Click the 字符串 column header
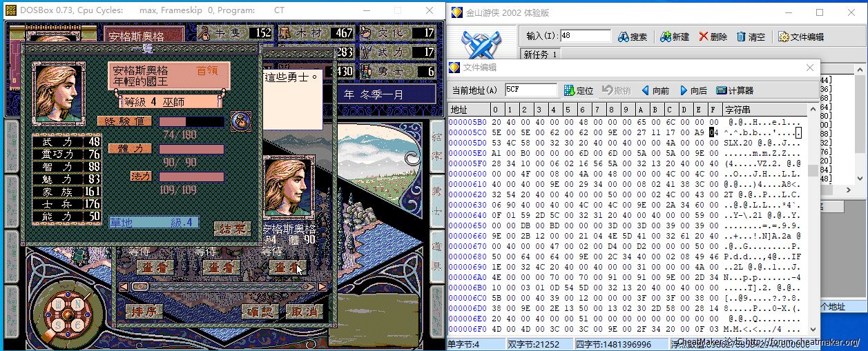This screenshot has height=351, width=868. (x=764, y=110)
